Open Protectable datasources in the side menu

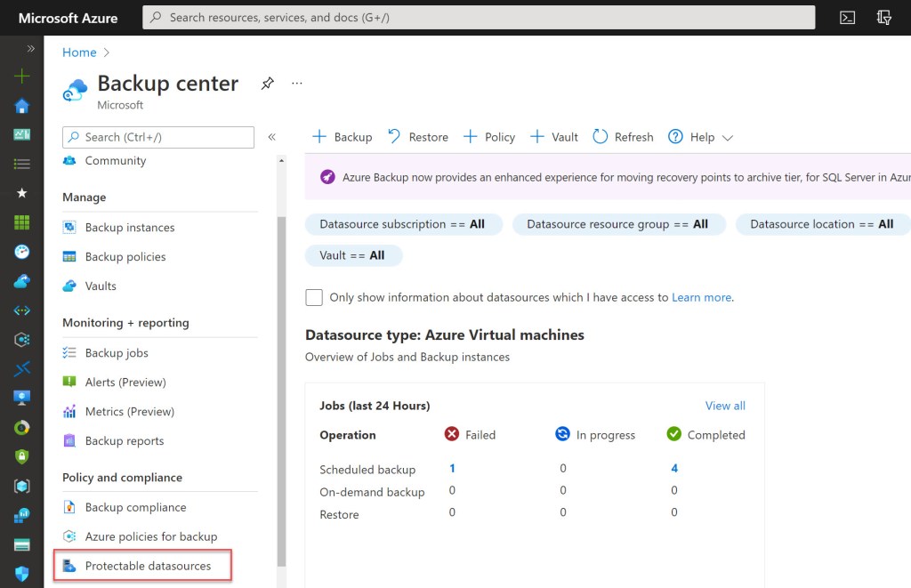pos(148,566)
